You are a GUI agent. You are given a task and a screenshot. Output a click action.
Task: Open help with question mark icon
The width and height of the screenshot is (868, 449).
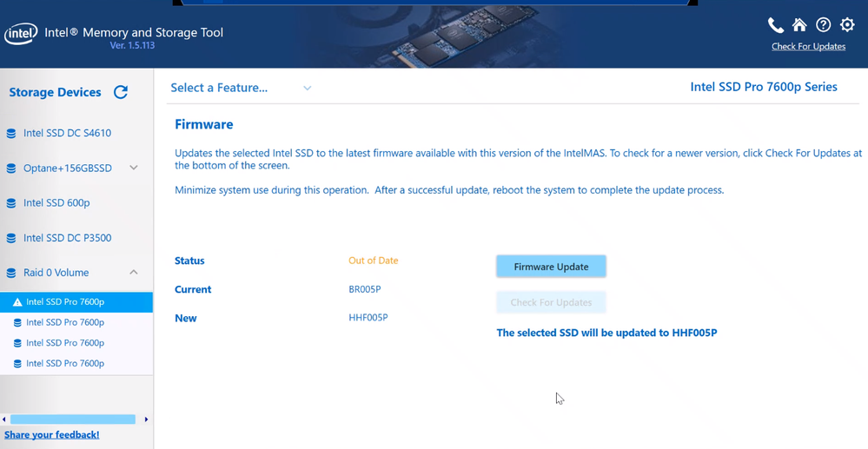[x=823, y=25]
